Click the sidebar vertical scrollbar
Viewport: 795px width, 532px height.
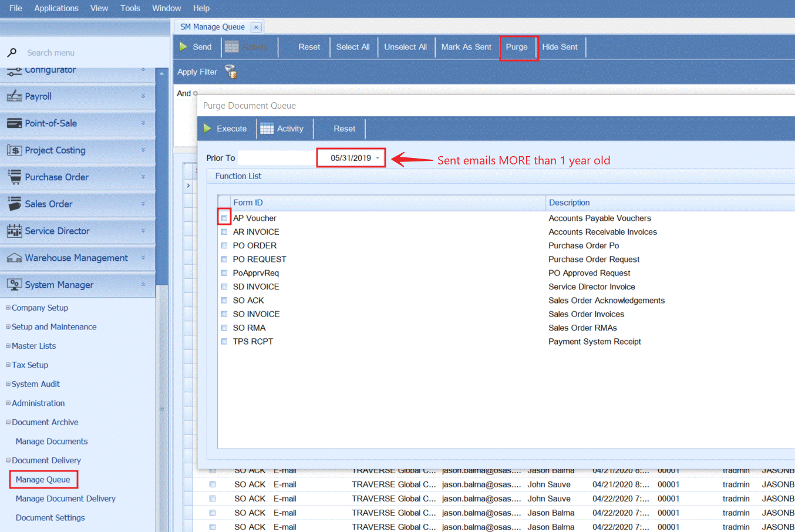pyautogui.click(x=162, y=294)
